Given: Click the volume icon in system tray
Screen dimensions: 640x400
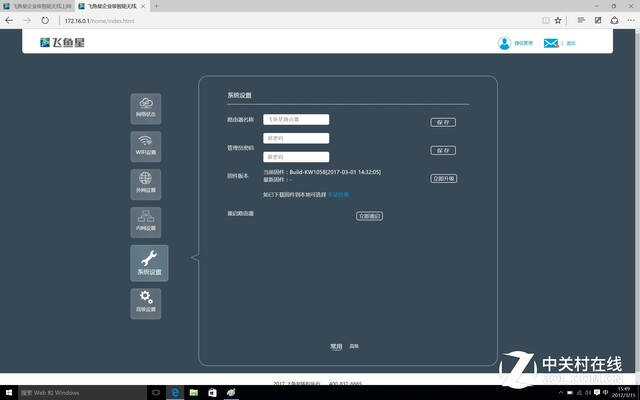Looking at the screenshot, I should coord(588,393).
